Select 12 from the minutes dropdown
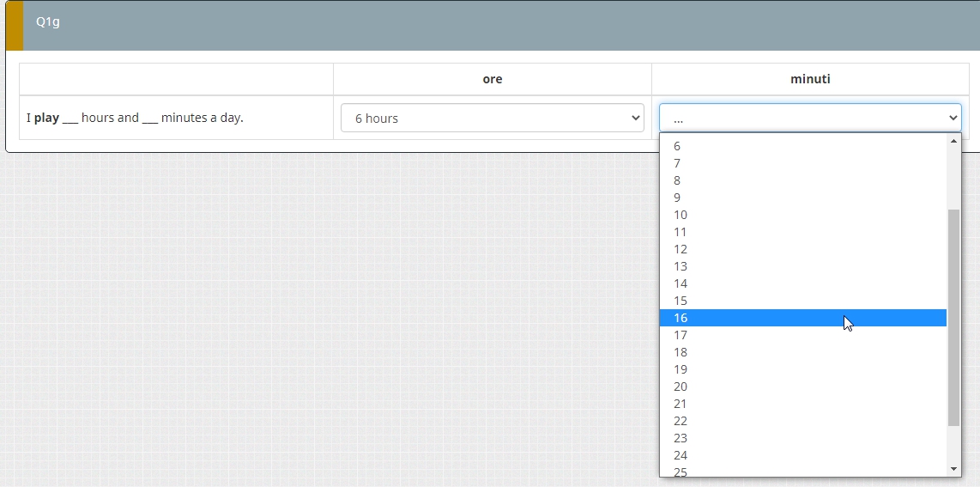This screenshot has height=487, width=980. 802,249
